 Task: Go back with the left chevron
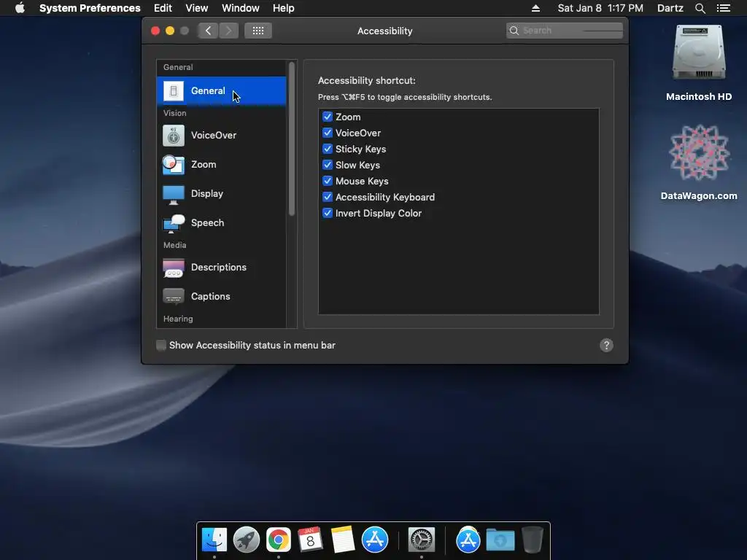(x=208, y=31)
